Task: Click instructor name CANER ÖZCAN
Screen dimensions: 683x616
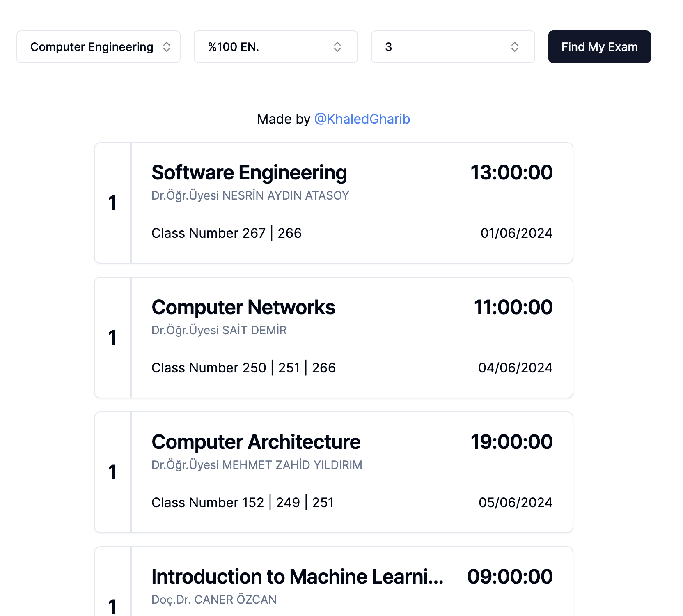Action: (x=236, y=600)
